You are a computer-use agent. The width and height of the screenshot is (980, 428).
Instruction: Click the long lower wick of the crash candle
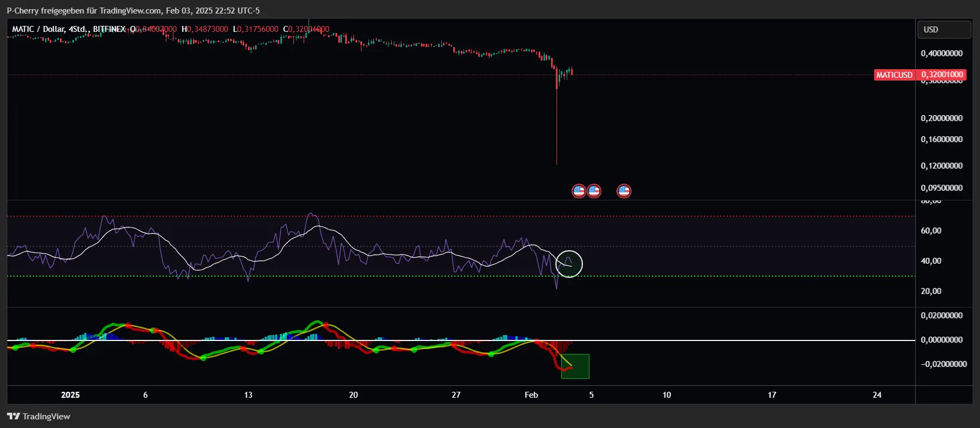click(x=556, y=127)
